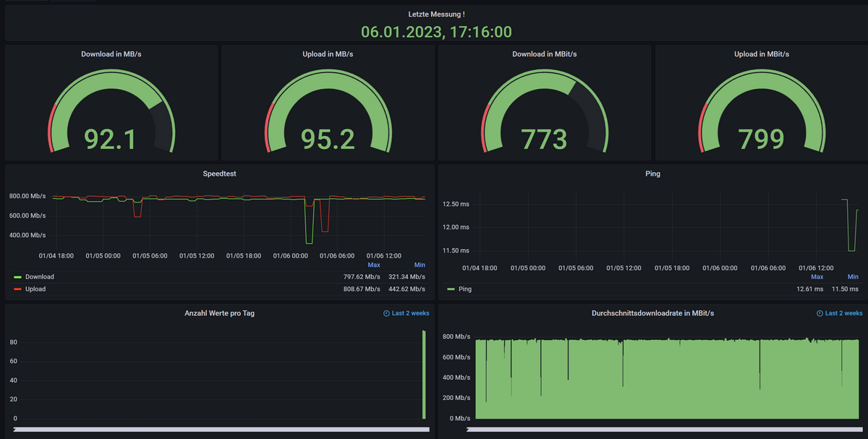Click the tall green bar in Anzahl Werte chart
Image resolution: width=868 pixels, height=439 pixels.
(425, 375)
